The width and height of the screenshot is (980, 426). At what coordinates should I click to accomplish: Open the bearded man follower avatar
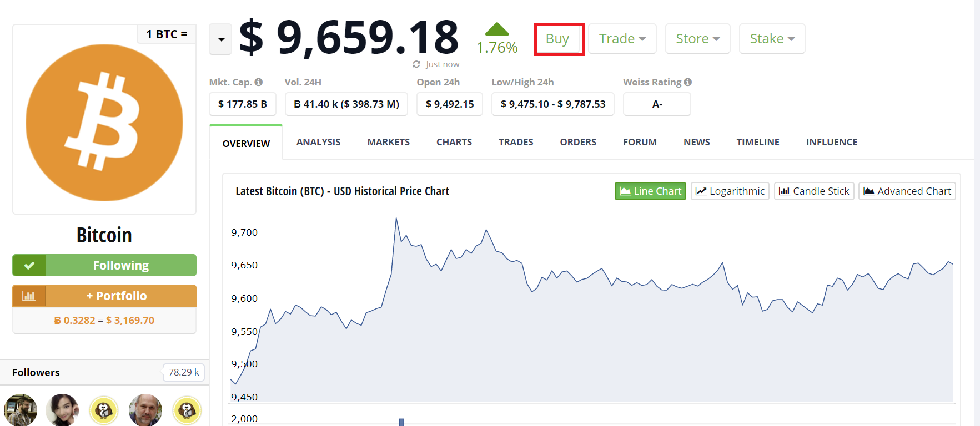pyautogui.click(x=21, y=410)
